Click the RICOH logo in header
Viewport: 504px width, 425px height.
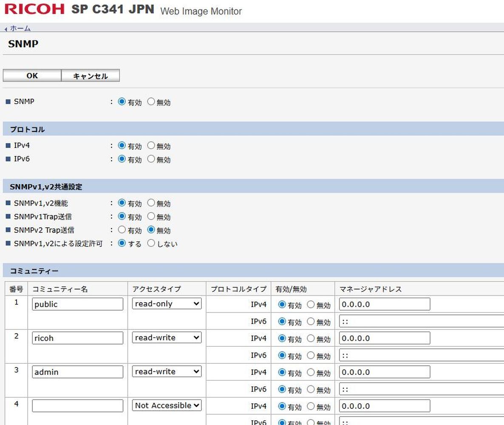click(x=35, y=9)
